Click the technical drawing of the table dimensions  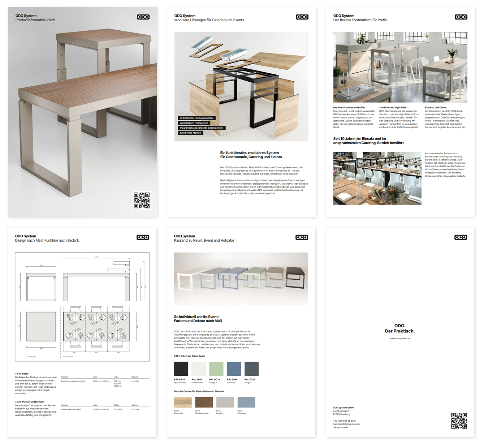(82, 307)
